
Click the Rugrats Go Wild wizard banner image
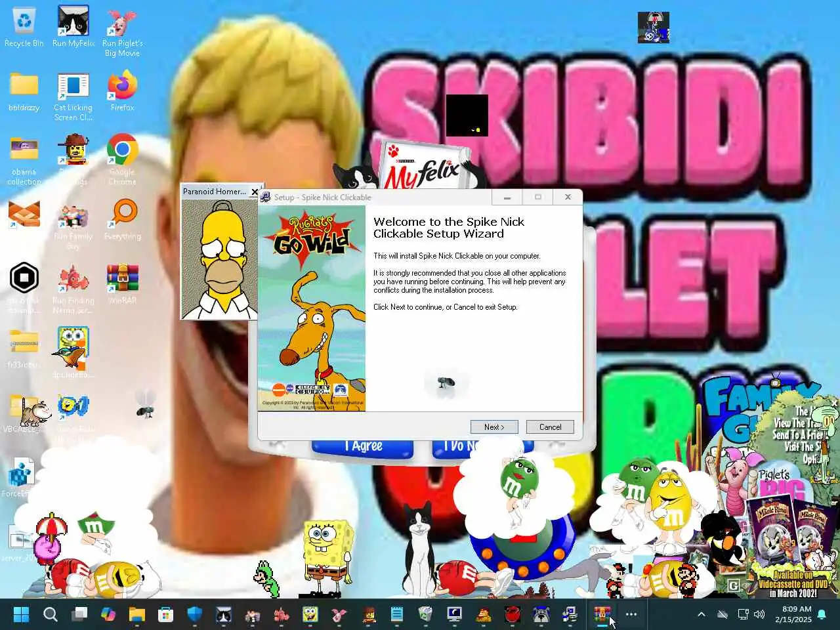pyautogui.click(x=312, y=308)
